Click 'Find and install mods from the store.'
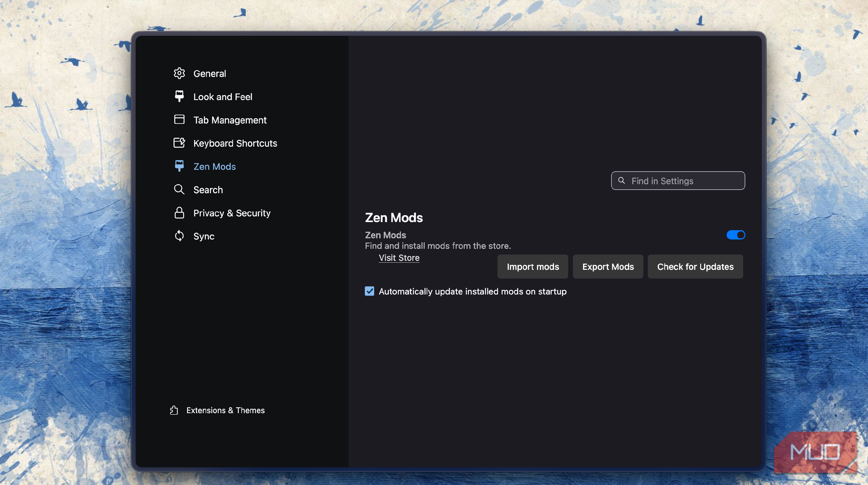The height and width of the screenshot is (485, 868). tap(438, 246)
